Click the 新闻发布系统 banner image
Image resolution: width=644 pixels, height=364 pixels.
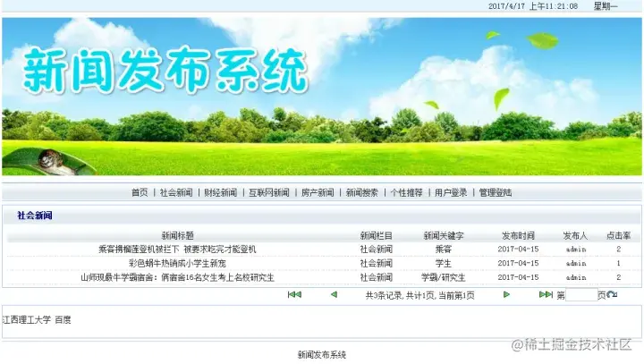pyautogui.click(x=322, y=97)
